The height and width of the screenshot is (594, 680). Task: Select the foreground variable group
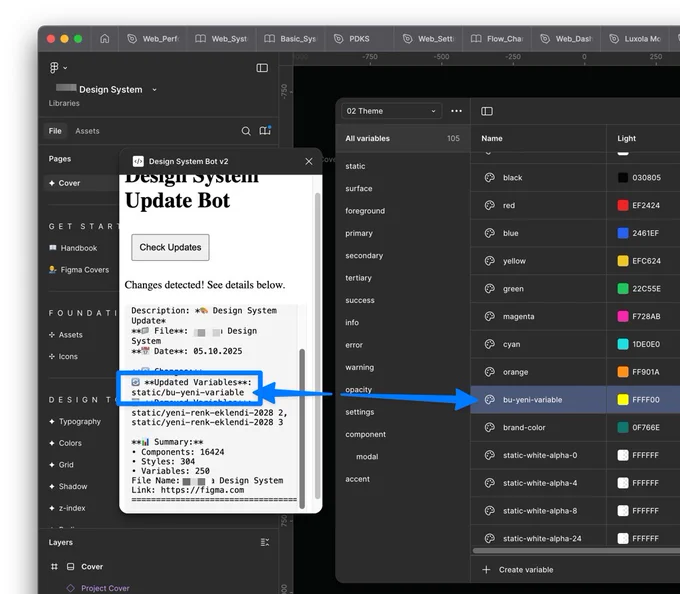click(x=365, y=211)
